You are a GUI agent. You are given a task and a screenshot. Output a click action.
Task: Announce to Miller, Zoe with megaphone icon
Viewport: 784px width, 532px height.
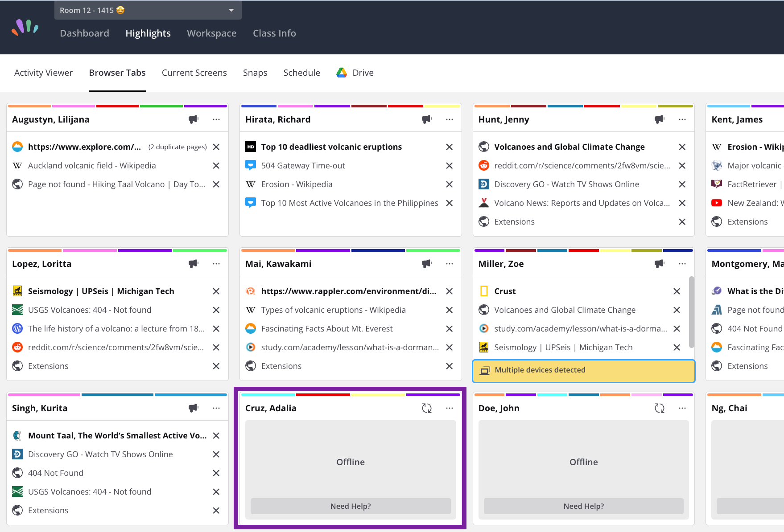tap(660, 264)
